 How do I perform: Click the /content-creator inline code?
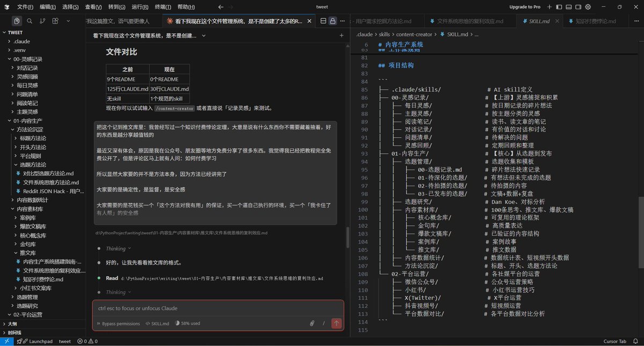[x=174, y=108]
